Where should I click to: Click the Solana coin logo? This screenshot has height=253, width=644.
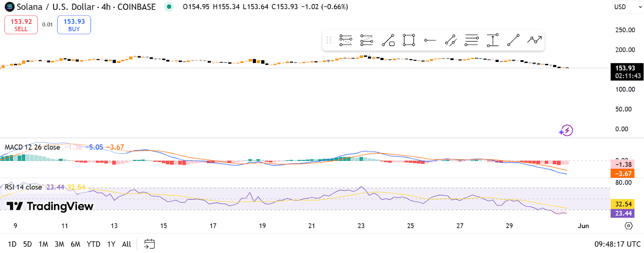coord(9,7)
